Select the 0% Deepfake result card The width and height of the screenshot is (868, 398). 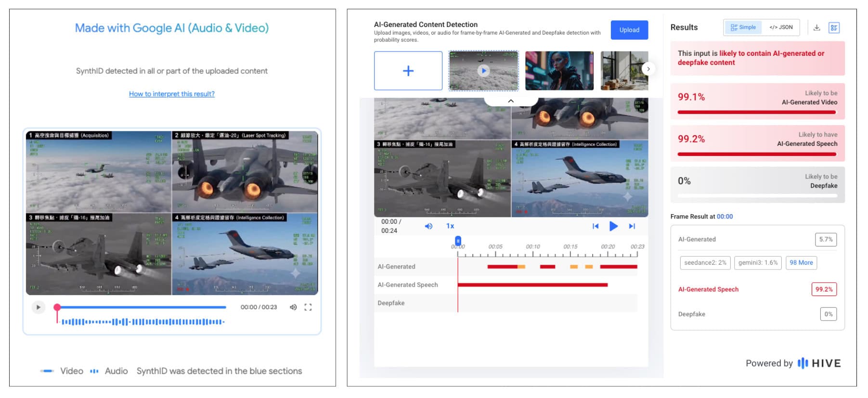(757, 185)
